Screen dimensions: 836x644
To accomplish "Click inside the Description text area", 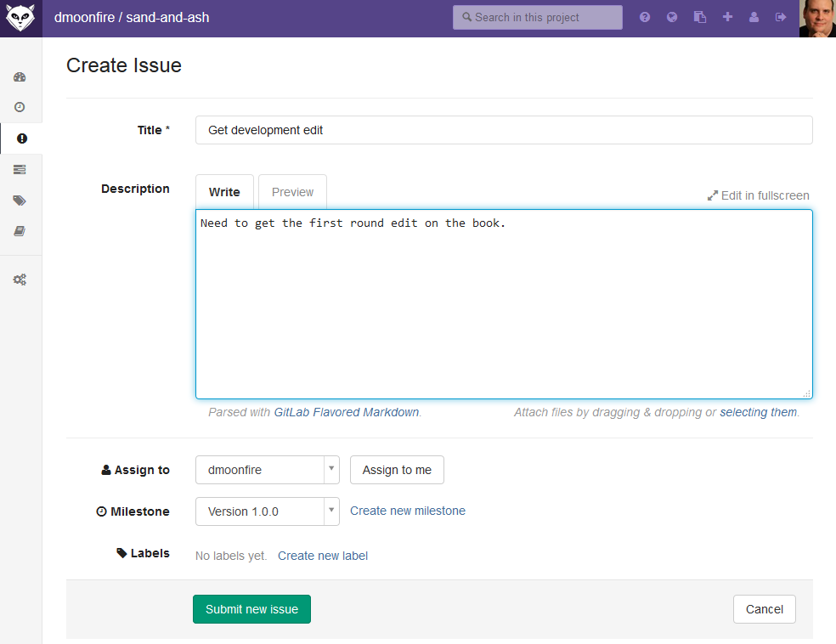I will (x=504, y=304).
